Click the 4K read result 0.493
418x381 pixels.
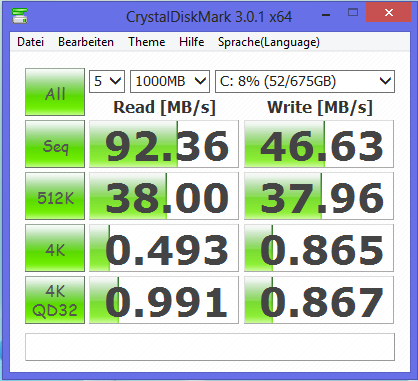[x=164, y=248]
